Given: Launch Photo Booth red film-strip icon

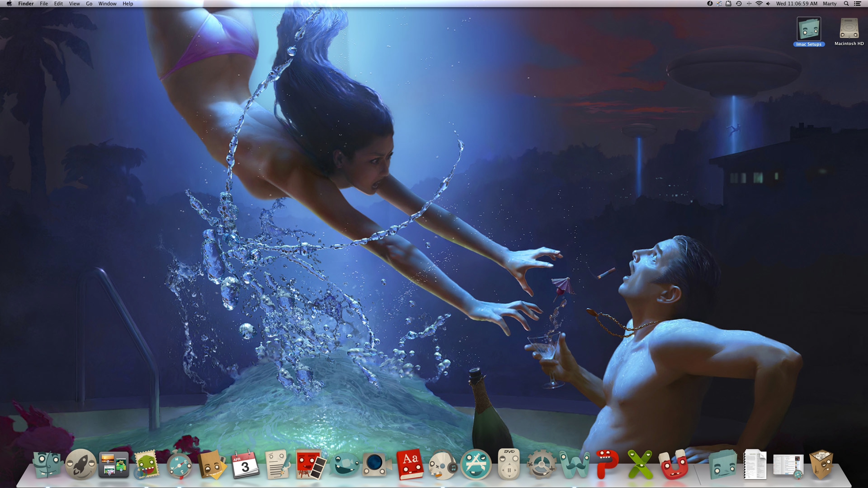Looking at the screenshot, I should 311,464.
